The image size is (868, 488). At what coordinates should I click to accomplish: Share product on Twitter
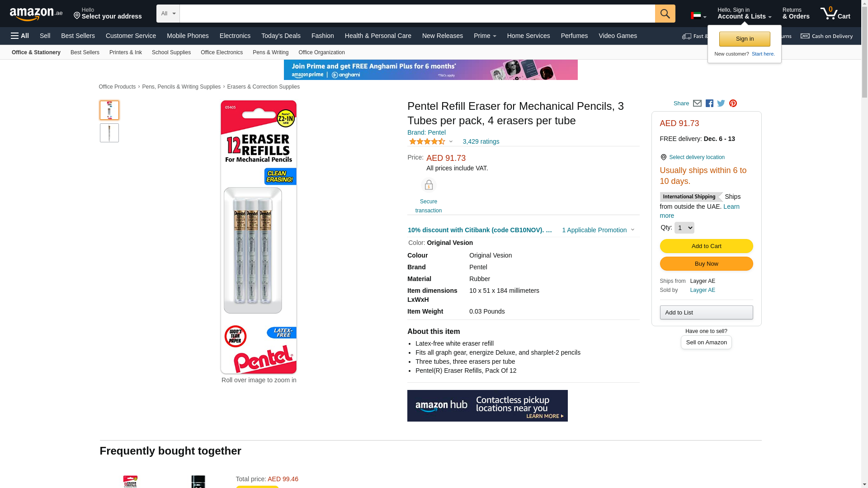click(721, 103)
